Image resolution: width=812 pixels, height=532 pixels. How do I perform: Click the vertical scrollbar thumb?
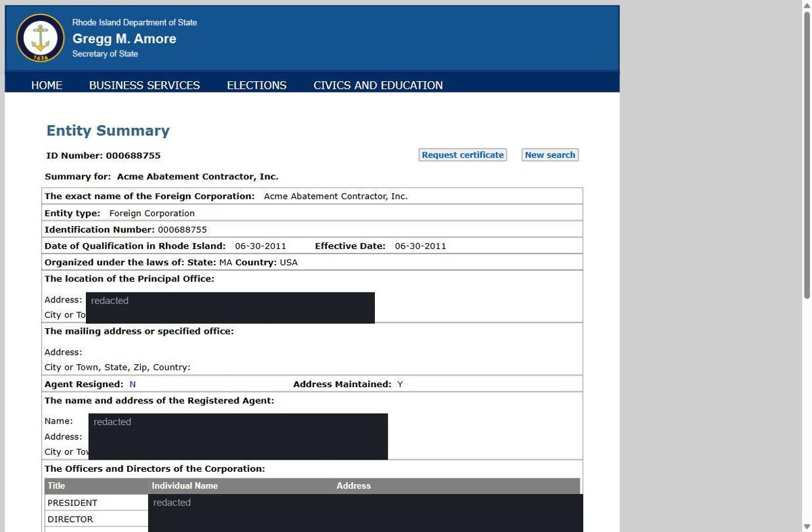805,154
